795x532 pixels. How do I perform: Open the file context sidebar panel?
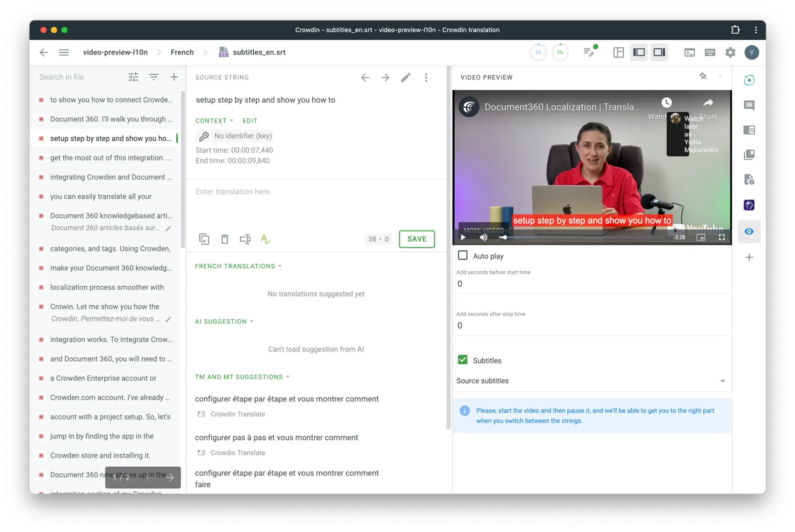point(749,180)
